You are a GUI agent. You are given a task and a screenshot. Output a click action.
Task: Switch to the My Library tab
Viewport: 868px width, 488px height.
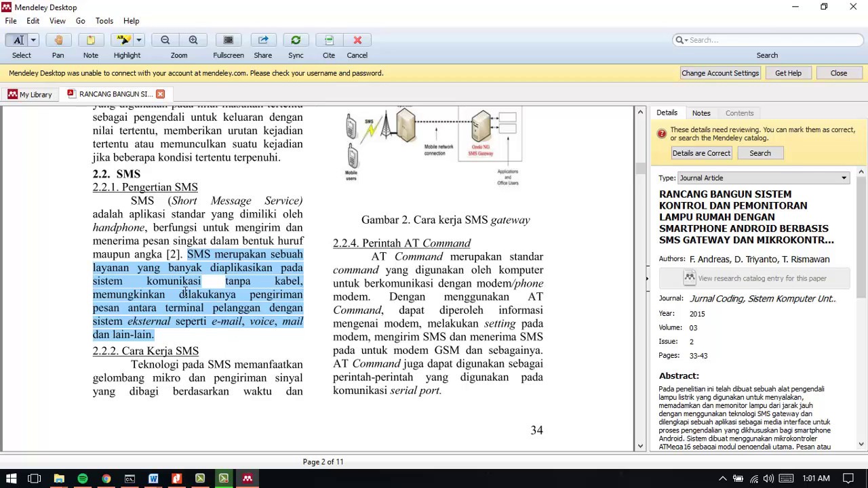[x=30, y=94]
